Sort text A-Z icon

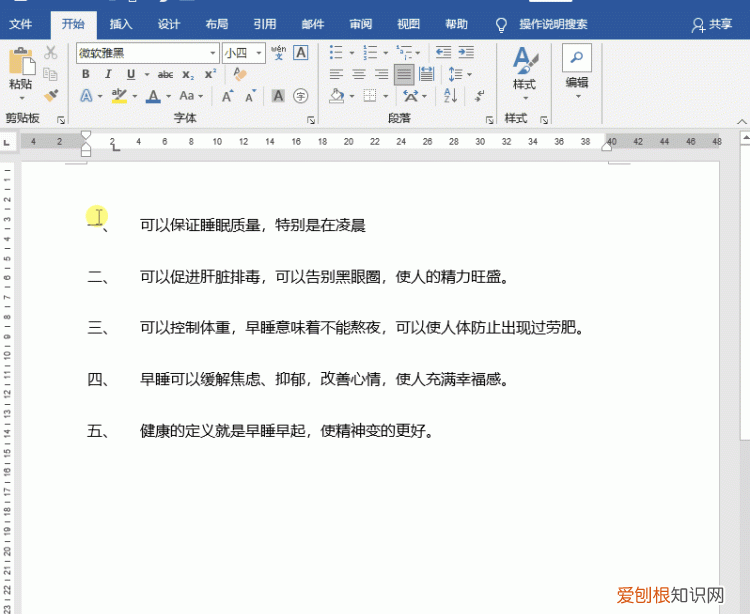click(x=451, y=96)
